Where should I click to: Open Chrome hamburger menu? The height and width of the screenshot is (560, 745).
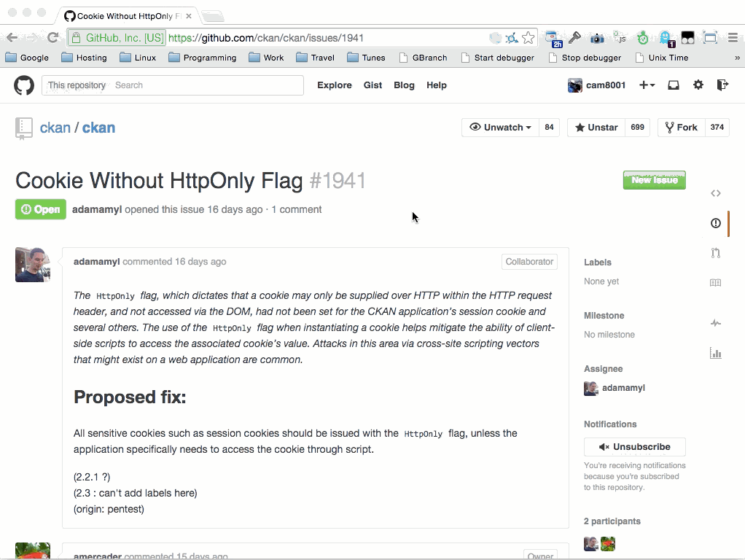pyautogui.click(x=733, y=38)
